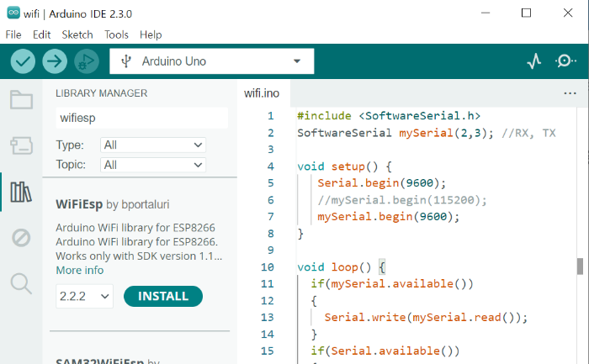Click the if(Serial.available()) code line
Screen dimensions: 589x364
[385, 351]
